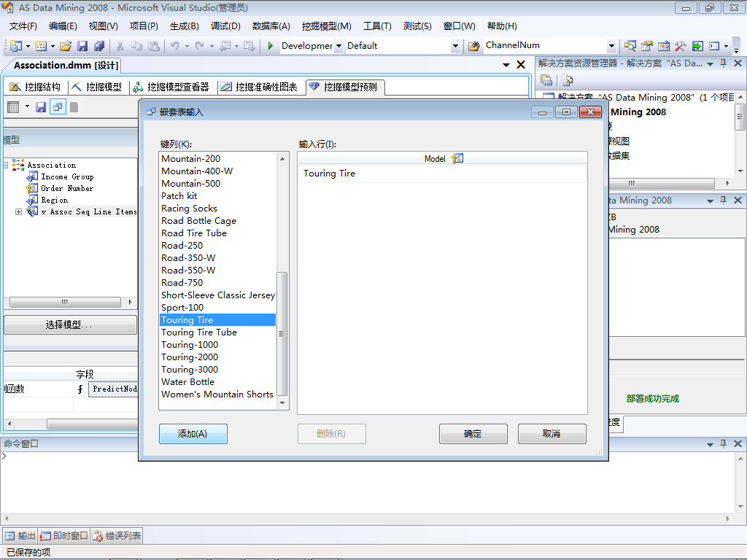747x560 pixels.
Task: Open Solution Explorer toolbar icon
Action: (x=630, y=46)
